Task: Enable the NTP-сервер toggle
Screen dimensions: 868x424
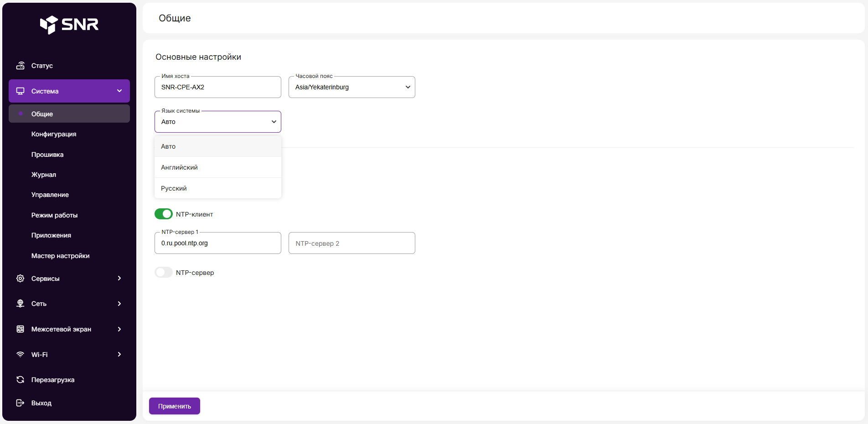Action: click(x=164, y=273)
